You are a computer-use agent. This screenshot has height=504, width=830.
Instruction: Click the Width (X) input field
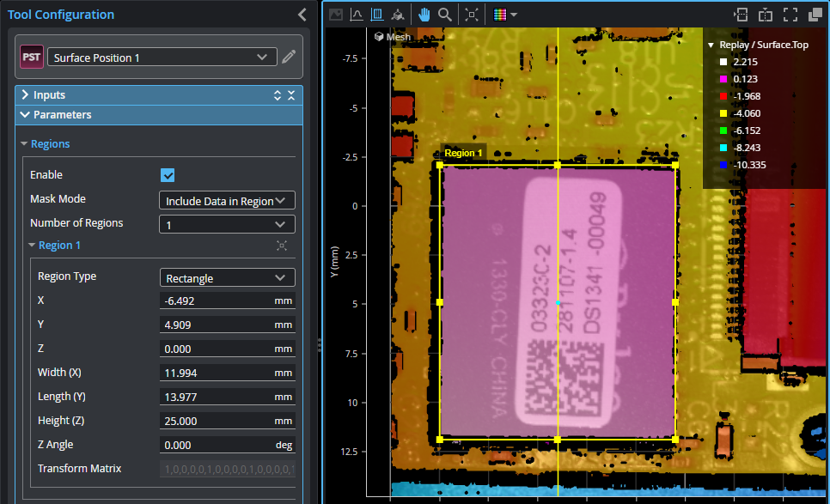215,373
